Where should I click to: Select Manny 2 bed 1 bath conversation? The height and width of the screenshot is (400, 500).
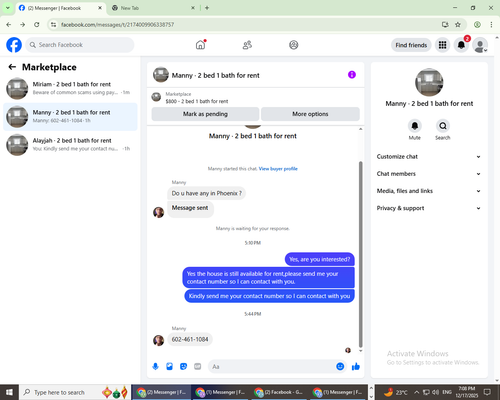click(70, 117)
